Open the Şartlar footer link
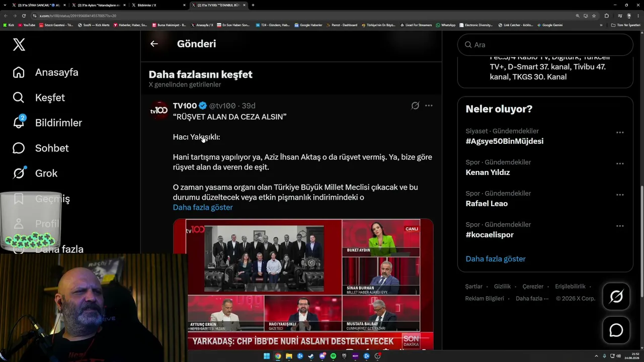This screenshot has width=644, height=362. (x=473, y=287)
